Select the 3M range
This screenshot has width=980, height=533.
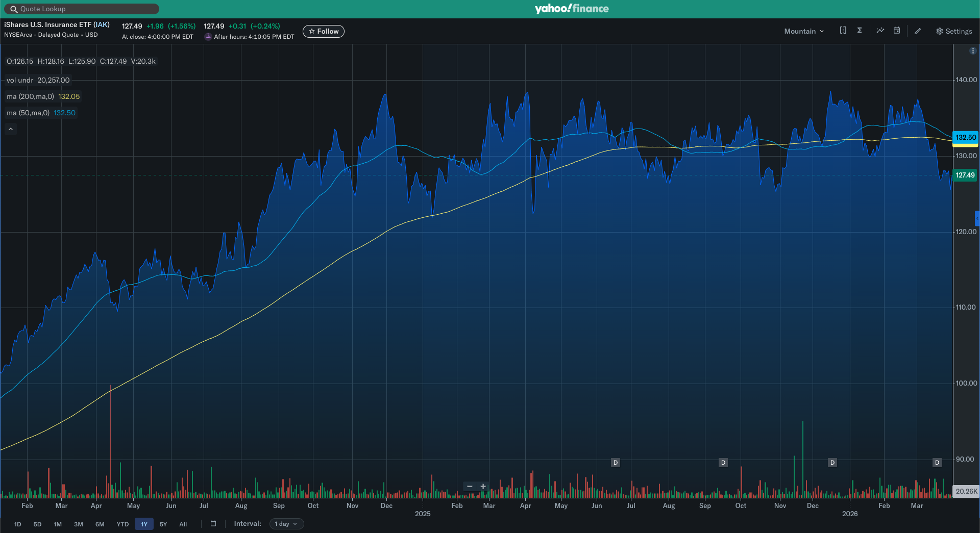[x=79, y=524]
